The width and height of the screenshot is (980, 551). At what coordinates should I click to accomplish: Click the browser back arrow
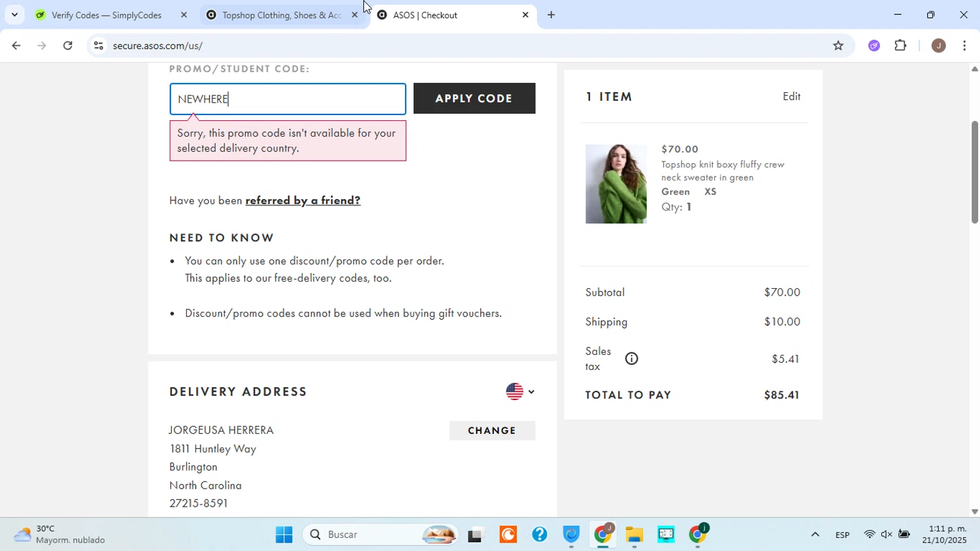click(16, 46)
